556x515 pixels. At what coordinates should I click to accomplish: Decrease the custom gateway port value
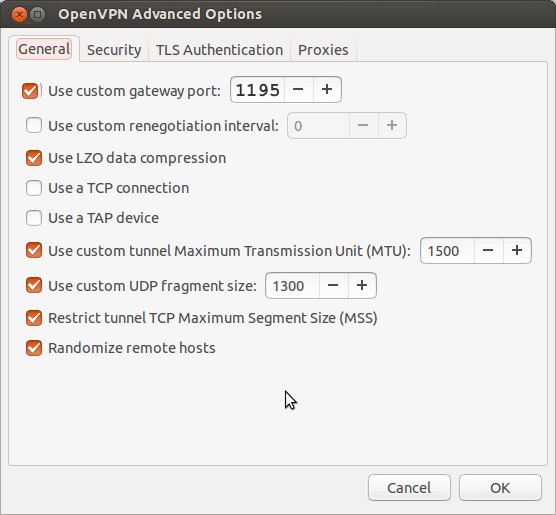click(x=299, y=90)
